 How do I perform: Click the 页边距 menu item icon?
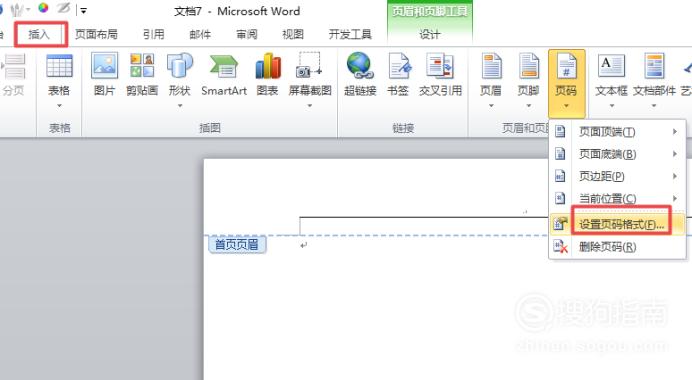pyautogui.click(x=560, y=176)
